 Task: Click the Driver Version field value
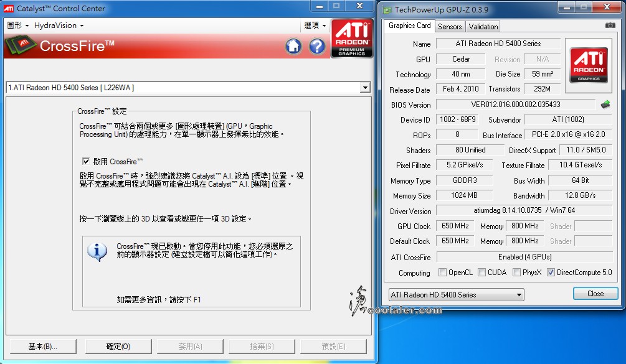click(524, 210)
